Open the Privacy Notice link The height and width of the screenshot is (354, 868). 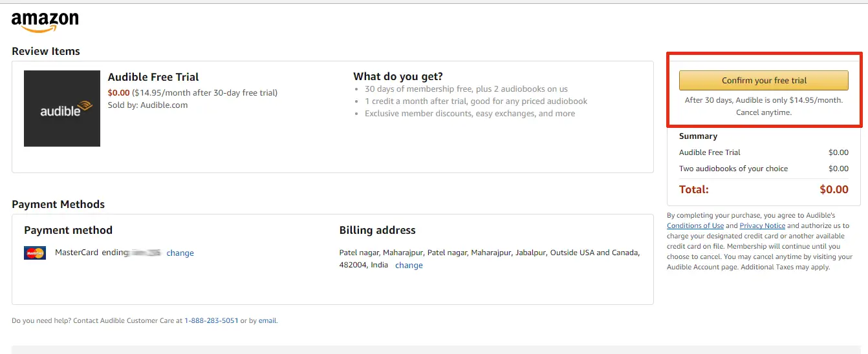pyautogui.click(x=763, y=226)
